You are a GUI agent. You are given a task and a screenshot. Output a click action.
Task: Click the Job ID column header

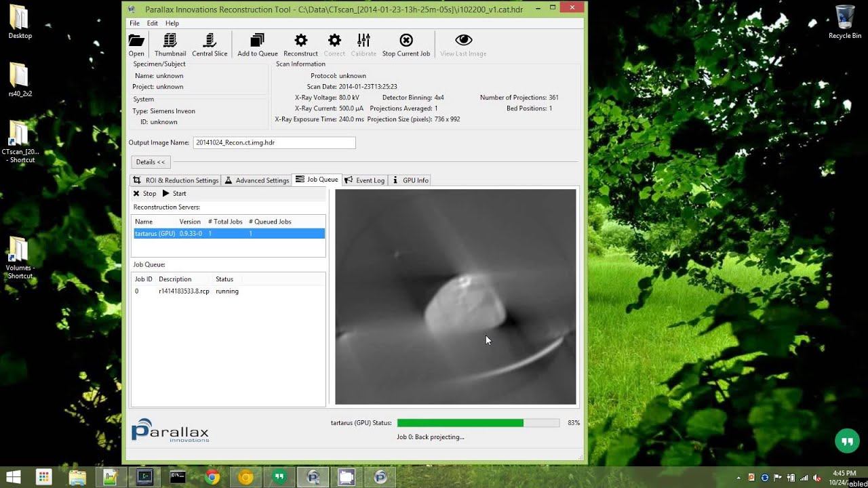(x=144, y=279)
